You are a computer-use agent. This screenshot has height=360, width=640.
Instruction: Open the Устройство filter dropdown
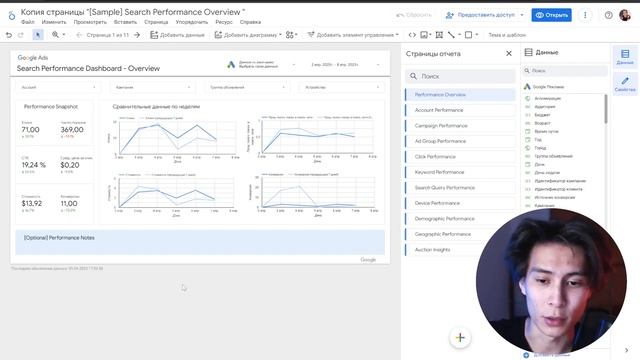[x=342, y=87]
